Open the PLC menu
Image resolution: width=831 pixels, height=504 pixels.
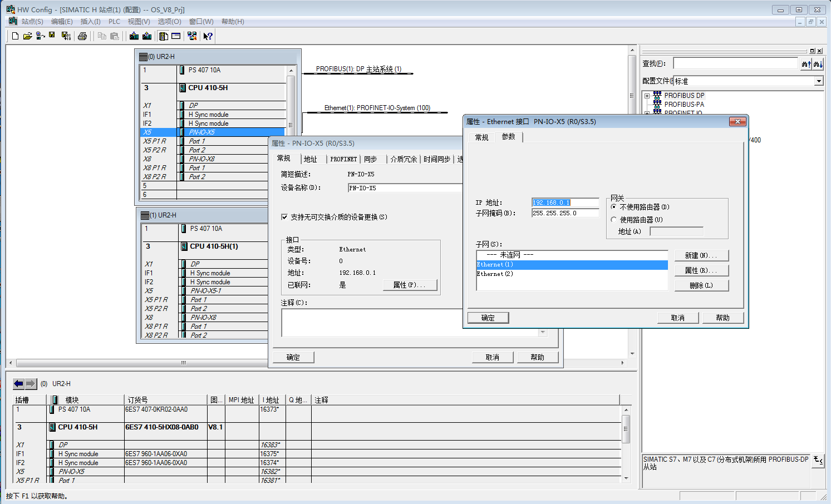click(x=114, y=22)
